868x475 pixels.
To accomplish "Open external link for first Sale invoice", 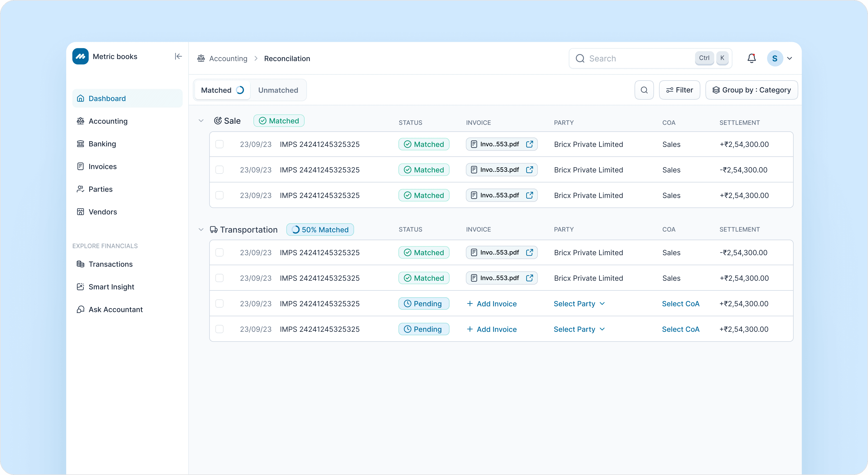I will click(529, 144).
